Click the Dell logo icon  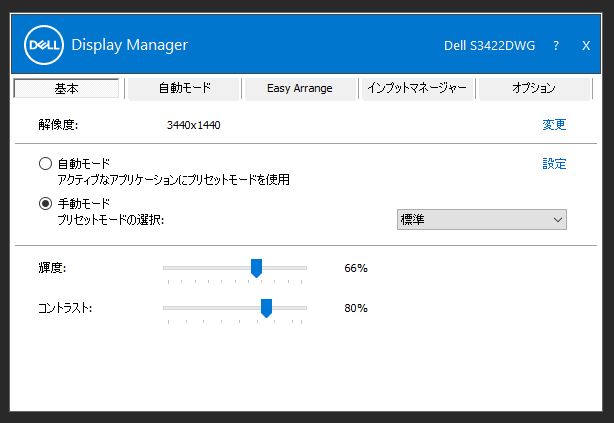(x=43, y=45)
